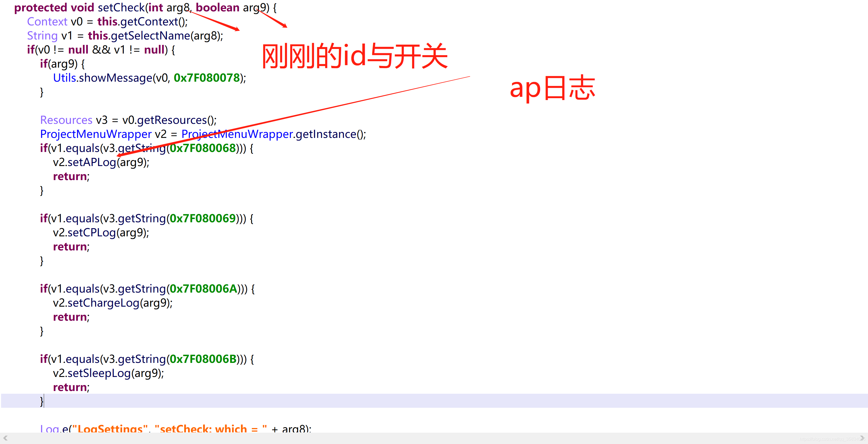Click return under setSleepLog
This screenshot has height=444, width=868.
[70, 387]
